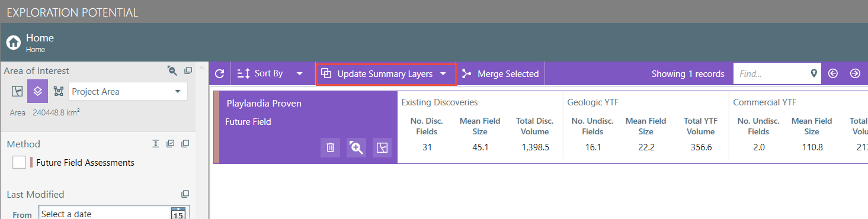The image size is (868, 219).
Task: Click the Home breadcrumb link under title
Action: 35,50
